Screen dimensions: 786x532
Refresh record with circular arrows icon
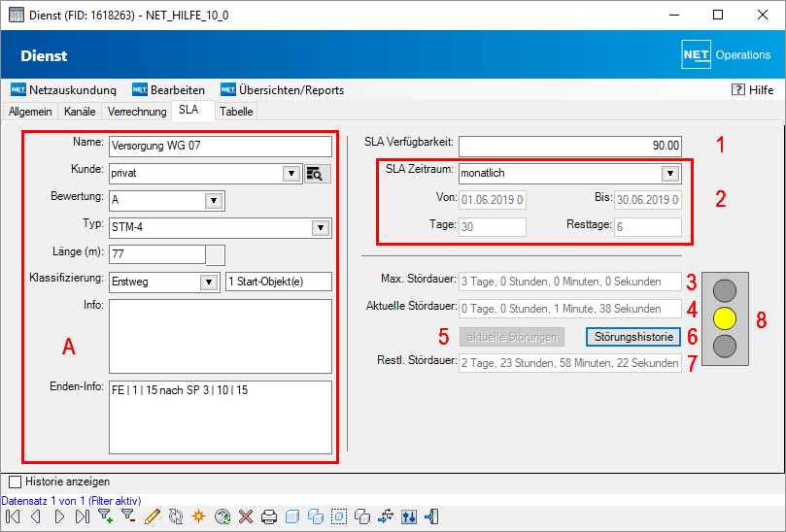[176, 516]
